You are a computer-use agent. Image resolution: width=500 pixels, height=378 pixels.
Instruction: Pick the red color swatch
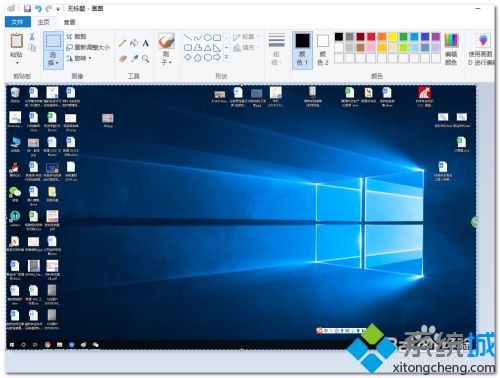[x=371, y=37]
